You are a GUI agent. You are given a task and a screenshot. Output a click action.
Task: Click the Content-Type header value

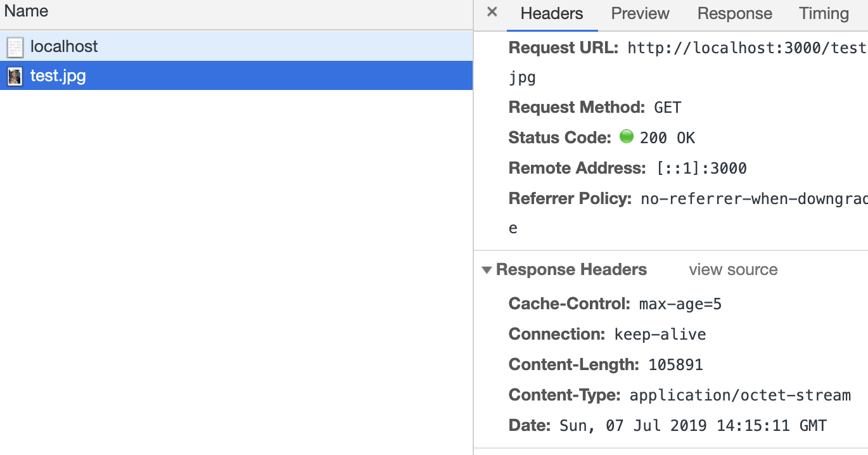[x=739, y=395]
